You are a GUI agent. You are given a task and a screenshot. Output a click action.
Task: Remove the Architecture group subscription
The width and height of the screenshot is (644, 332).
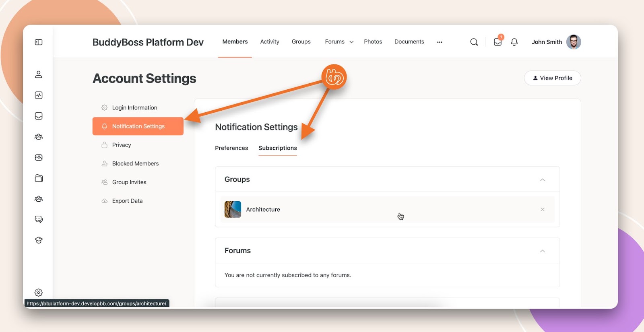pyautogui.click(x=543, y=210)
